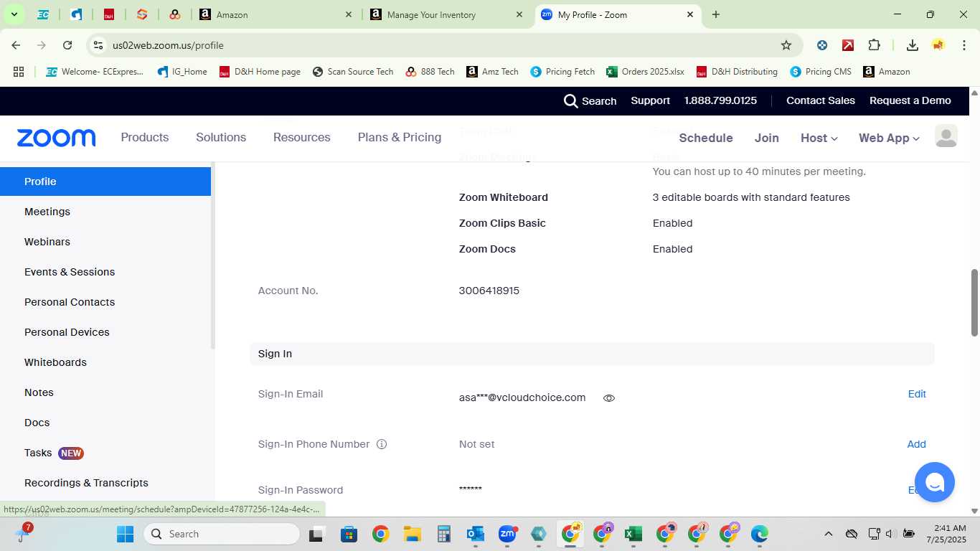The width and height of the screenshot is (980, 551).
Task: Close the My Profile - Zoom tab
Action: click(x=690, y=14)
